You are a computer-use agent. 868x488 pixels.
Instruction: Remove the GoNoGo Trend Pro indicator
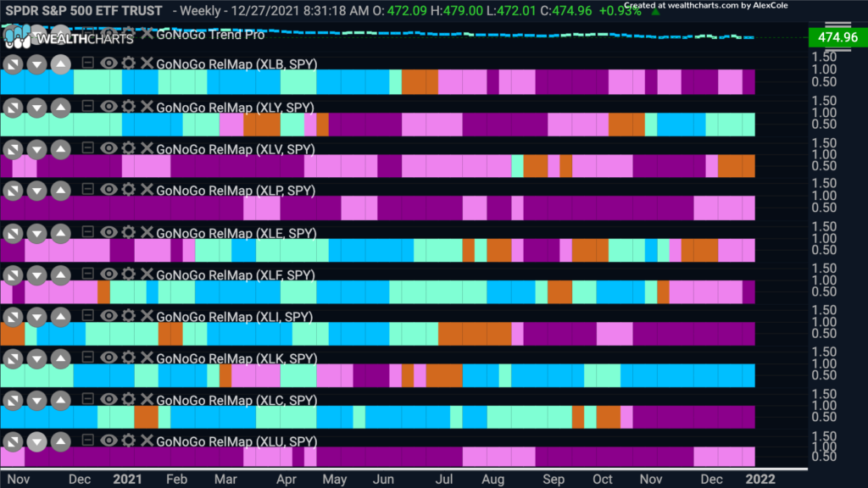(147, 34)
